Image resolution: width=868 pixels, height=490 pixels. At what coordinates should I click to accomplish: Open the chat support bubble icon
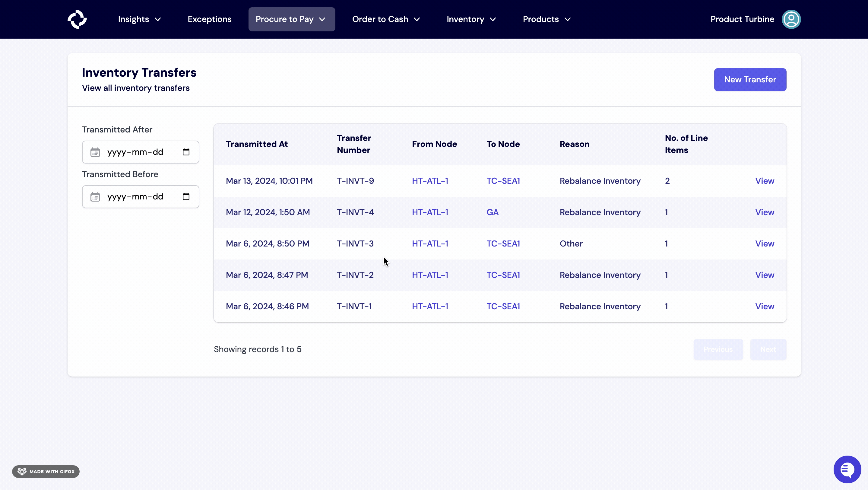(x=847, y=469)
